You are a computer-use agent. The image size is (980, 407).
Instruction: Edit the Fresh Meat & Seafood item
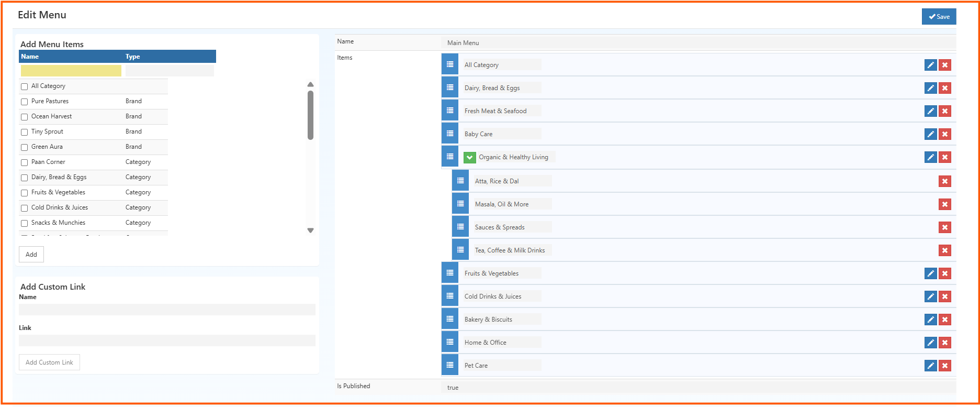[x=930, y=111]
